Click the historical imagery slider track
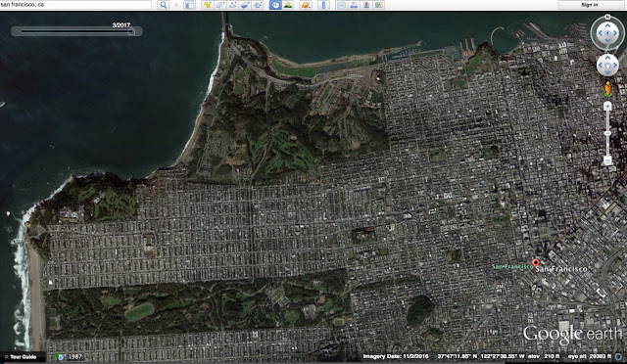 (x=76, y=31)
